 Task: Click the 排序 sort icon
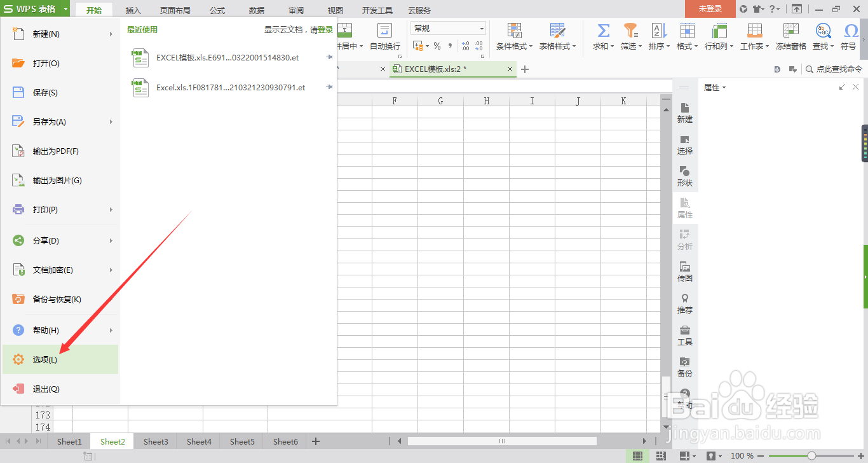[658, 31]
